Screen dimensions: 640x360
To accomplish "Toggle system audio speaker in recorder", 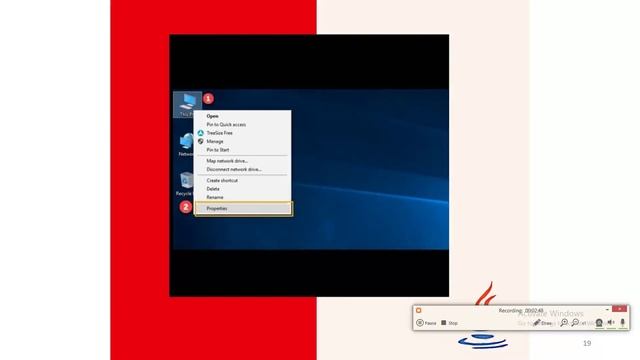I will tap(611, 323).
